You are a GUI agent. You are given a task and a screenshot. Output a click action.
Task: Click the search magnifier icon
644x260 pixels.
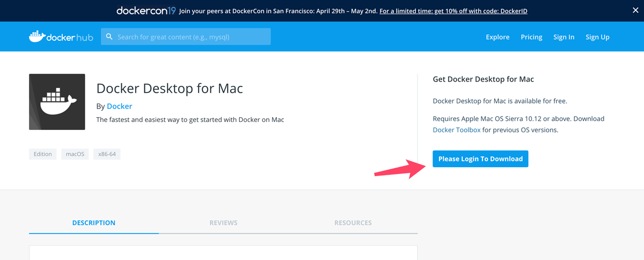[109, 37]
